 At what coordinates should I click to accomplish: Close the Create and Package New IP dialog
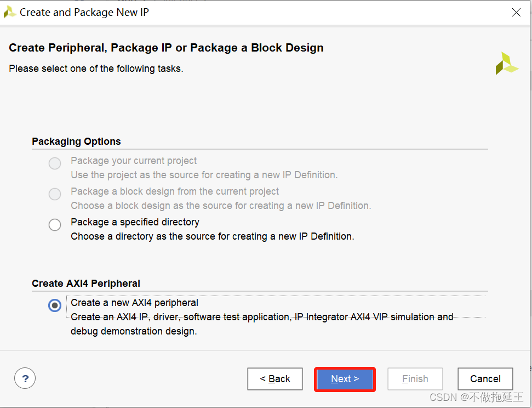click(x=517, y=13)
